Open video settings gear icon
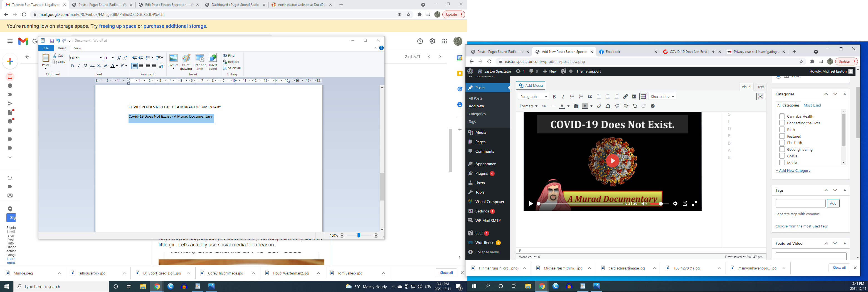Screen dimensions: 868x292 pyautogui.click(x=675, y=204)
